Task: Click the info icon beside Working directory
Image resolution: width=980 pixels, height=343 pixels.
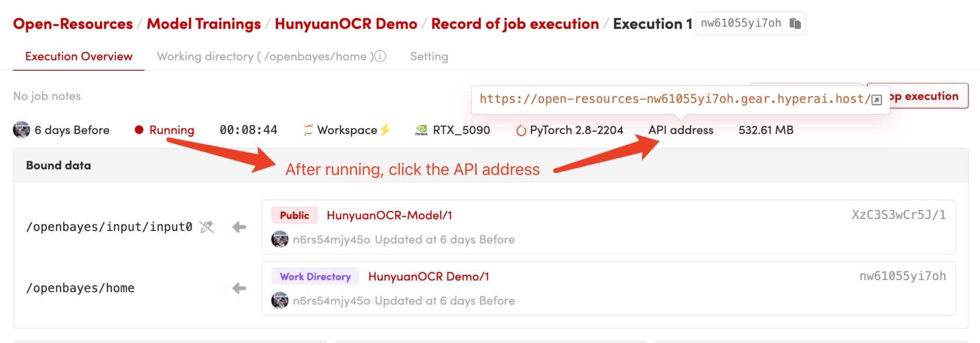Action: click(x=380, y=57)
